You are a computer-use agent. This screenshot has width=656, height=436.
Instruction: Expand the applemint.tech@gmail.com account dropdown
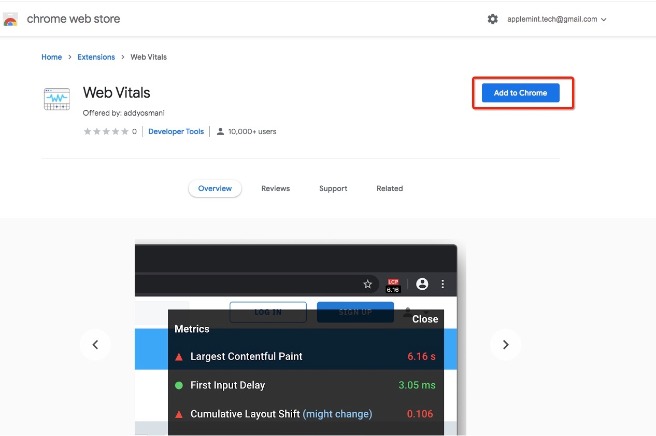click(x=556, y=19)
